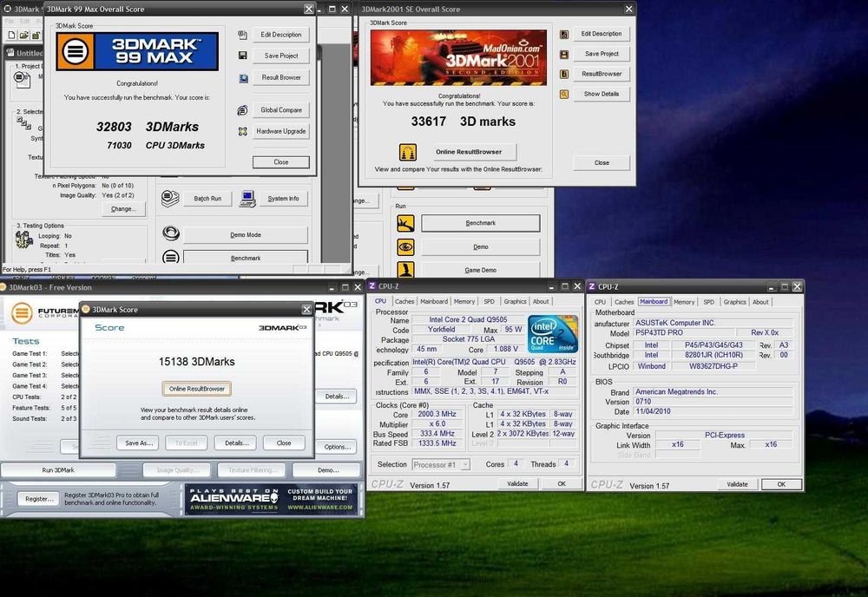Click Register button in 3DMark03
Screen dimensions: 868x597
(39, 499)
